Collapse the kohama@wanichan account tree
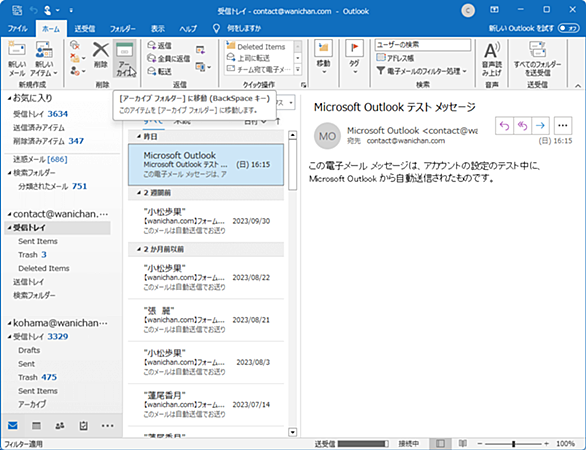The image size is (586, 450). [9, 323]
